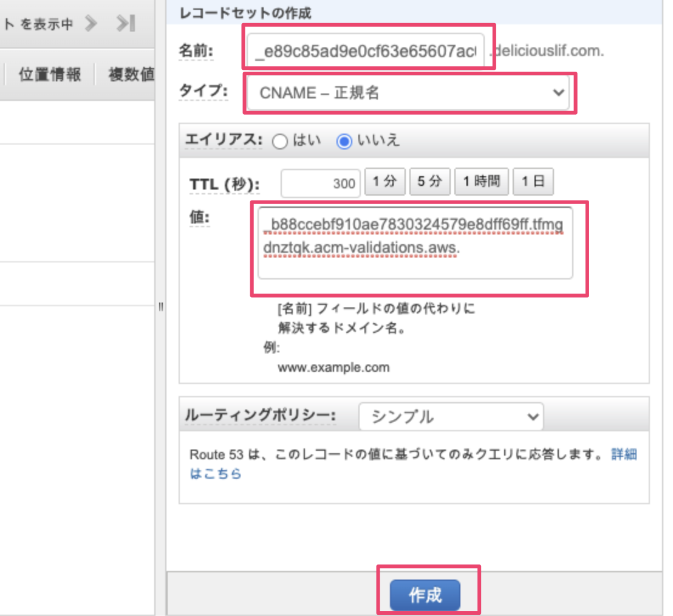The image size is (673, 616).
Task: Go to next page of records
Action: [x=91, y=24]
